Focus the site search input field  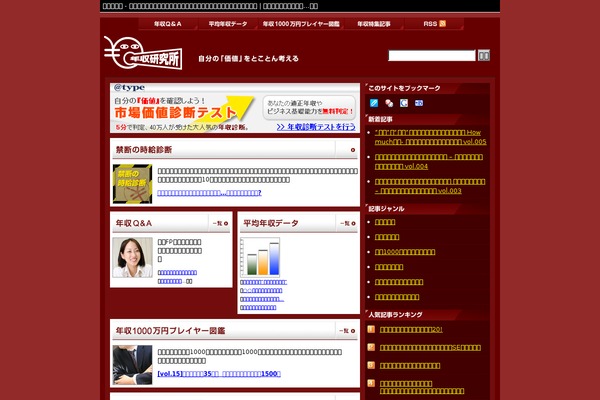point(432,56)
